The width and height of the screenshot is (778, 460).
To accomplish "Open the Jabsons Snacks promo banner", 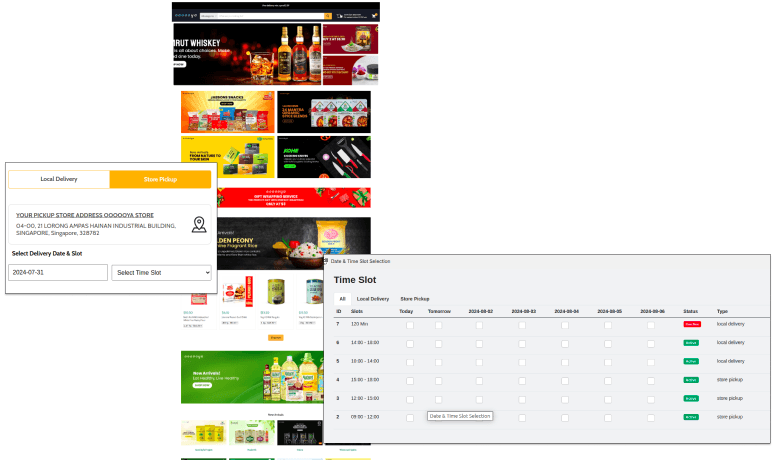I will 227,112.
